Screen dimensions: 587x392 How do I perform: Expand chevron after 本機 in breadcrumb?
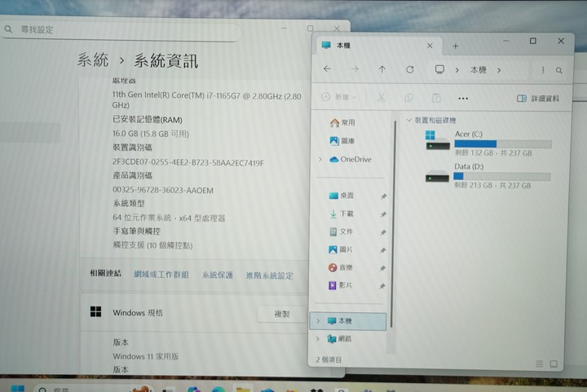point(499,70)
